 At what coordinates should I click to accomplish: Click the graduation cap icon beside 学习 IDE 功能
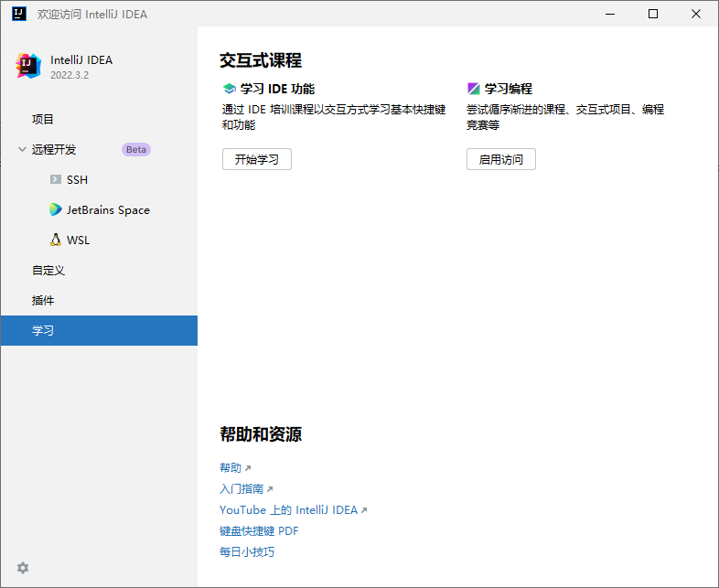pos(229,89)
